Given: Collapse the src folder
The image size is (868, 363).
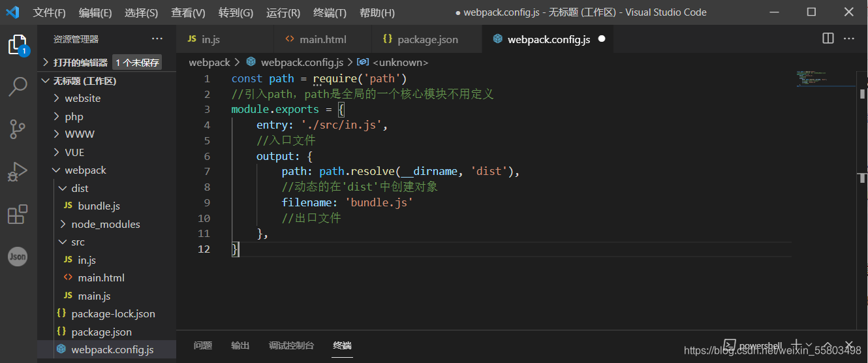Looking at the screenshot, I should pos(63,242).
